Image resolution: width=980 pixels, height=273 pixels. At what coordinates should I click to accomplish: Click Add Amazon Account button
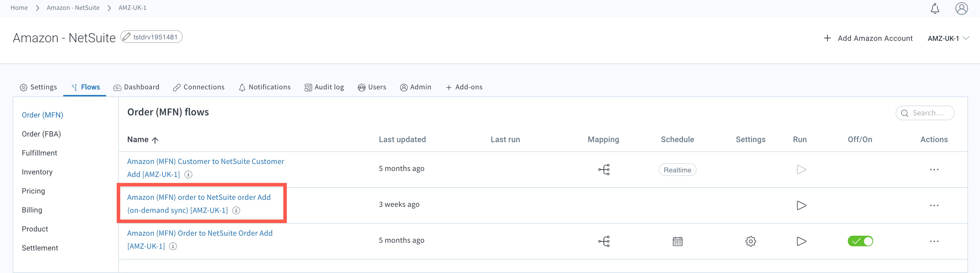coord(868,38)
